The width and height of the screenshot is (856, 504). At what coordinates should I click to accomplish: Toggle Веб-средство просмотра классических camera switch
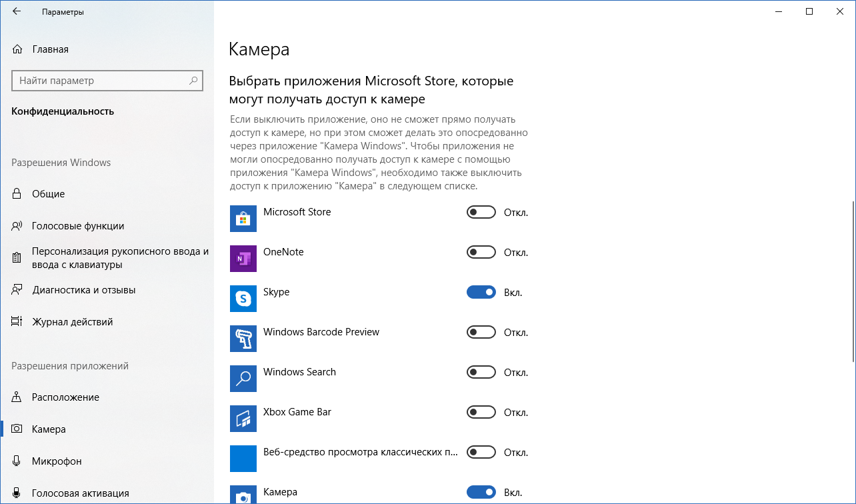tap(481, 453)
